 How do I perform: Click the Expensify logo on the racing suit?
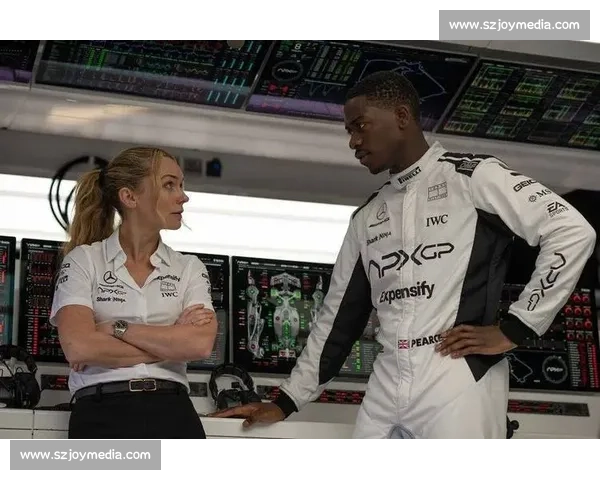coord(406,292)
